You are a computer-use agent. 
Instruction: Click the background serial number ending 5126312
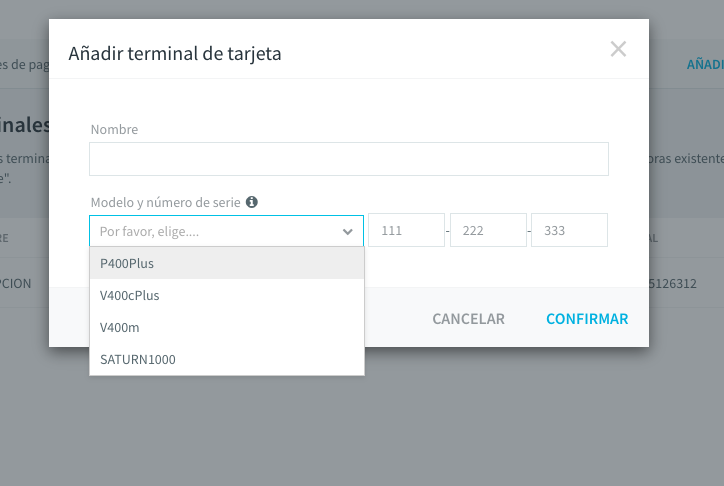673,283
